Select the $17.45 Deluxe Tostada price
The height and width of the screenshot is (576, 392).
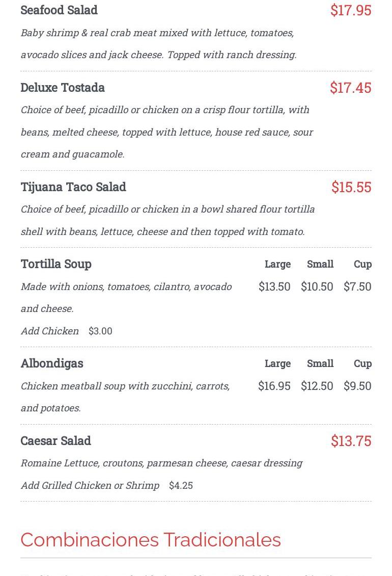click(351, 88)
